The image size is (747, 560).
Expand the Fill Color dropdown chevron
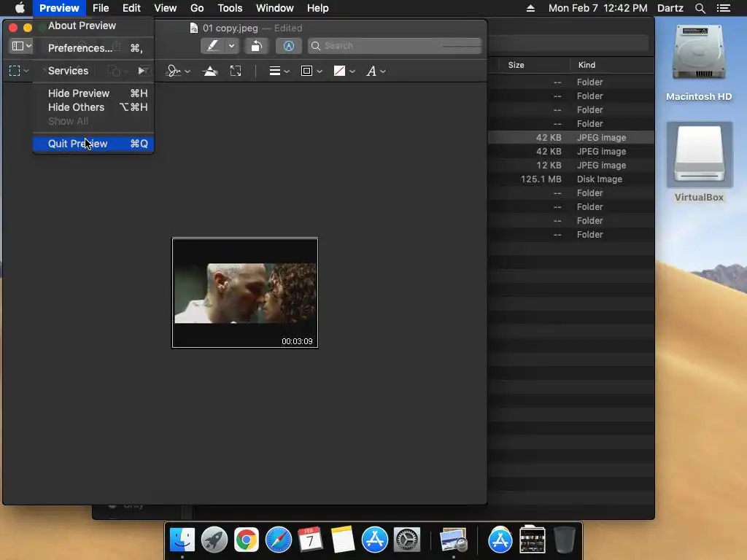(352, 71)
